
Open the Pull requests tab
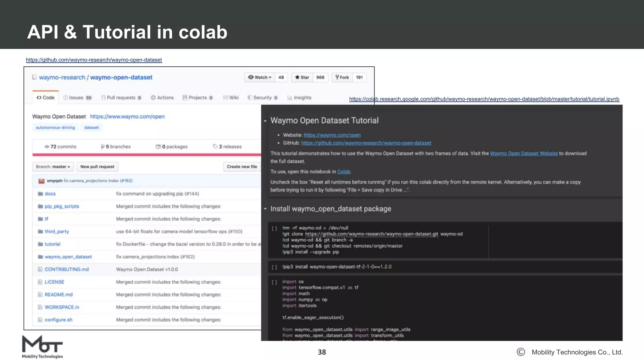pyautogui.click(x=121, y=98)
